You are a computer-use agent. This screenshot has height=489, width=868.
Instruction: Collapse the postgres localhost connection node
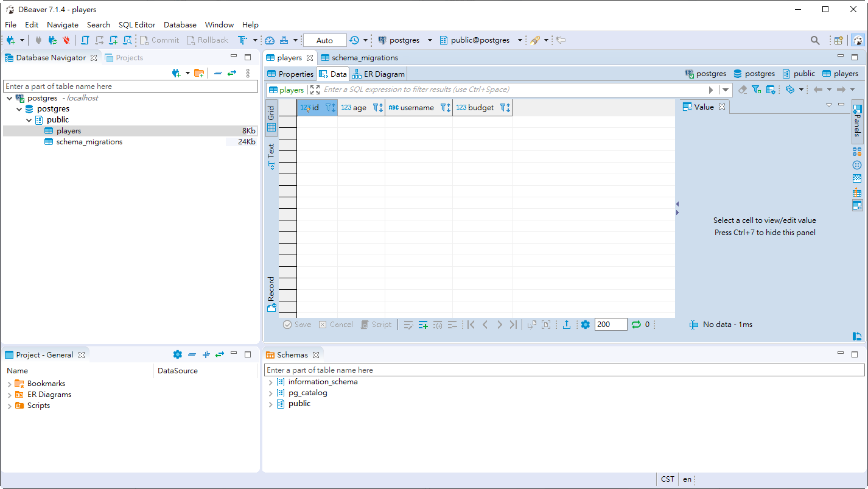[x=10, y=98]
